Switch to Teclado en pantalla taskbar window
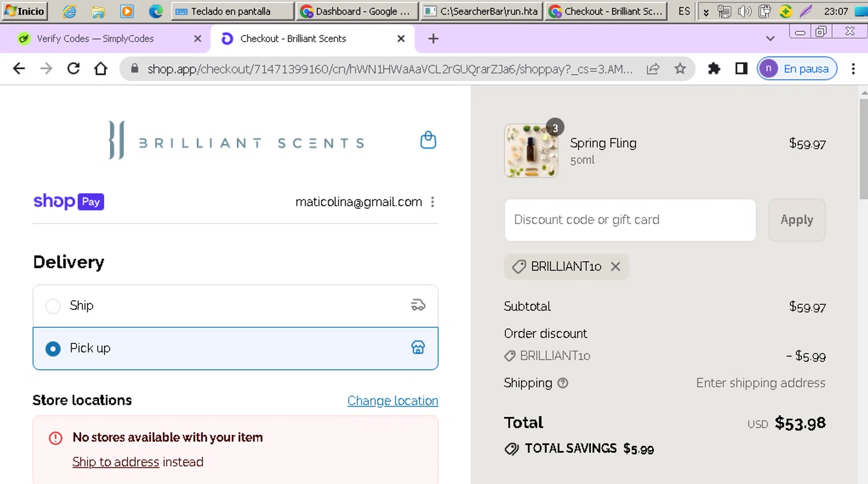The width and height of the screenshot is (868, 484). coord(233,11)
